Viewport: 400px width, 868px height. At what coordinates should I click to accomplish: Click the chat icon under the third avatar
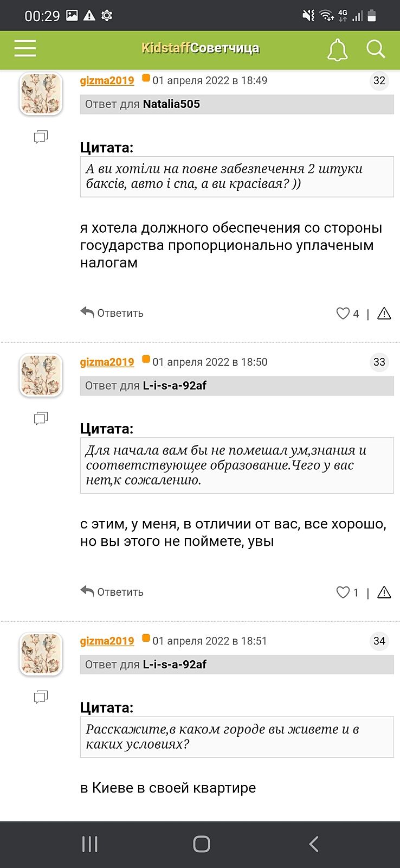pos(41,697)
